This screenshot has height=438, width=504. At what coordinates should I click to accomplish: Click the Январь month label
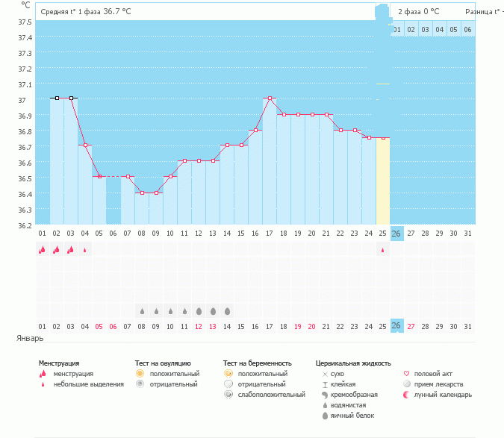tap(29, 338)
